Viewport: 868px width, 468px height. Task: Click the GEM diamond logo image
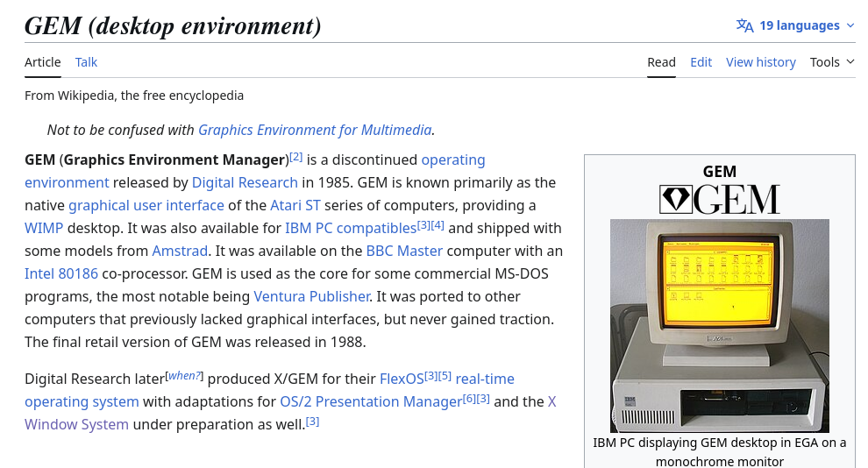719,200
